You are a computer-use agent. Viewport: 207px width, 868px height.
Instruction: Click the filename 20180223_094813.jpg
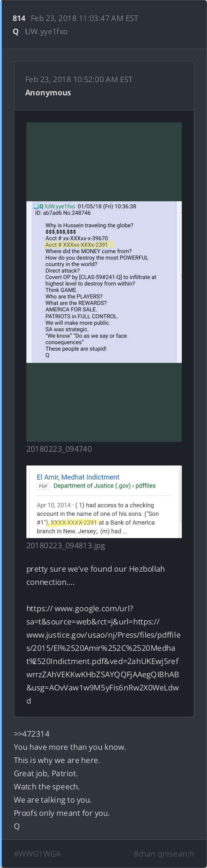[x=66, y=545]
